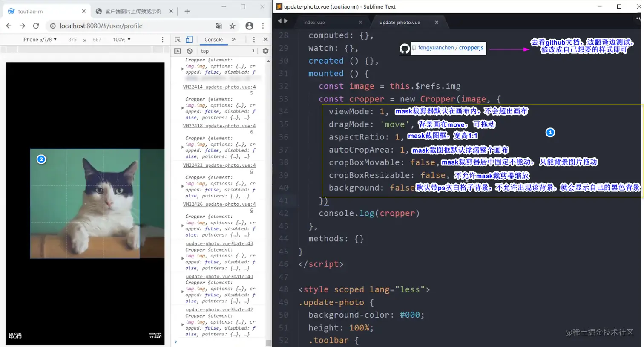The image size is (644, 347).
Task: Switch to index.vue tab in Sublime Text
Action: click(x=314, y=22)
